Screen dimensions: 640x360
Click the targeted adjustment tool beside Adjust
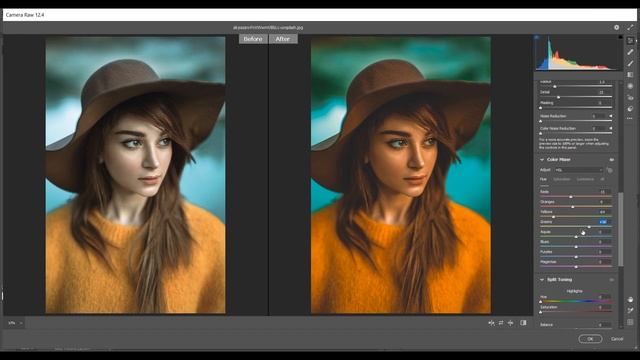pos(609,170)
